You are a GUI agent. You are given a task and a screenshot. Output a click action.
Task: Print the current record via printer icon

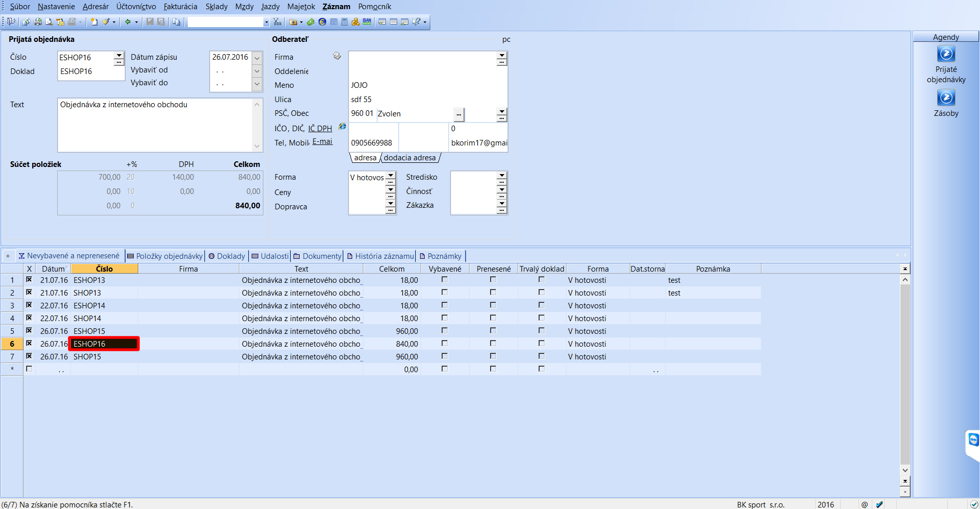(38, 22)
